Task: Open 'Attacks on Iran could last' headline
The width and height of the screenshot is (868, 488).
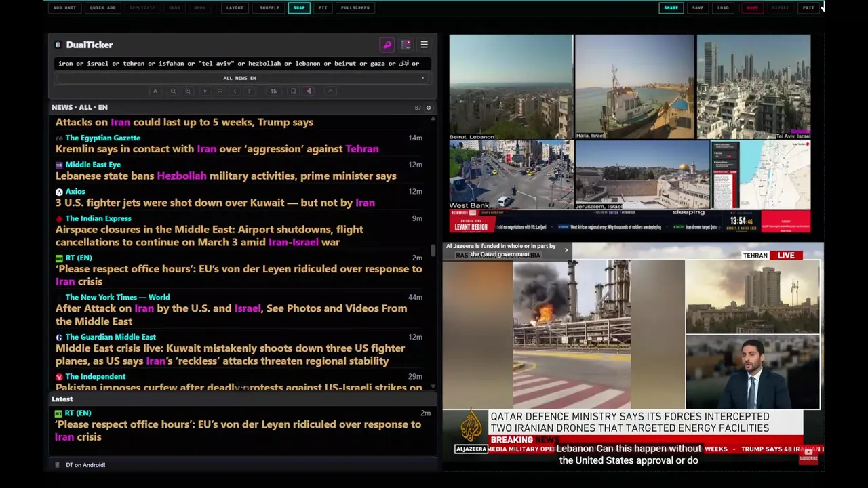Action: coord(184,123)
